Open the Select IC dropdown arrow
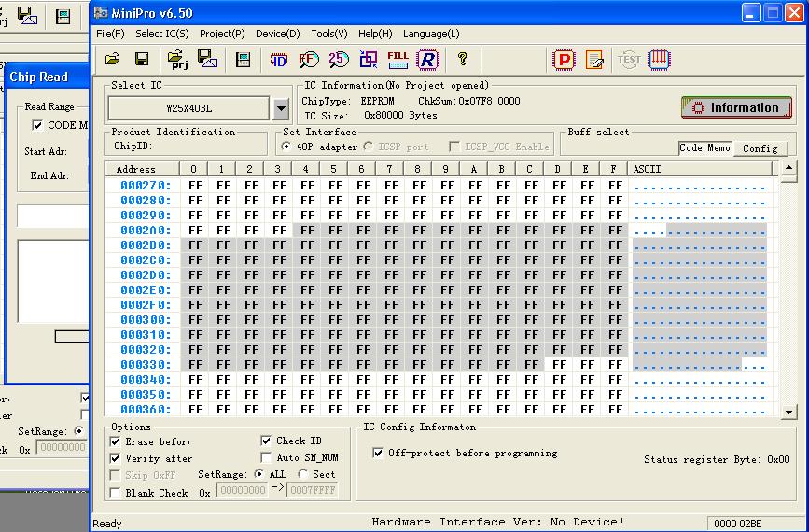The width and height of the screenshot is (809, 532). [x=281, y=108]
